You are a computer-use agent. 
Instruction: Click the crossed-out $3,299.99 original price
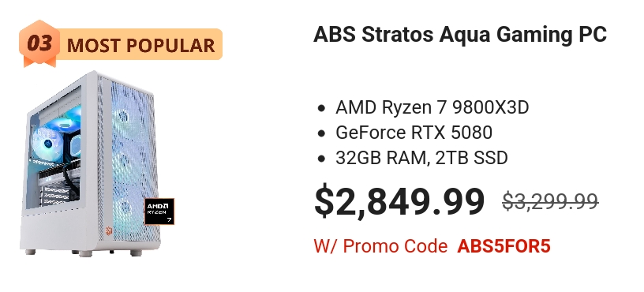550,201
